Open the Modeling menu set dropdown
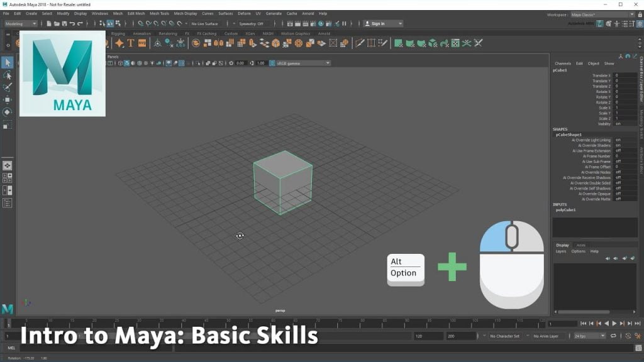 21,24
